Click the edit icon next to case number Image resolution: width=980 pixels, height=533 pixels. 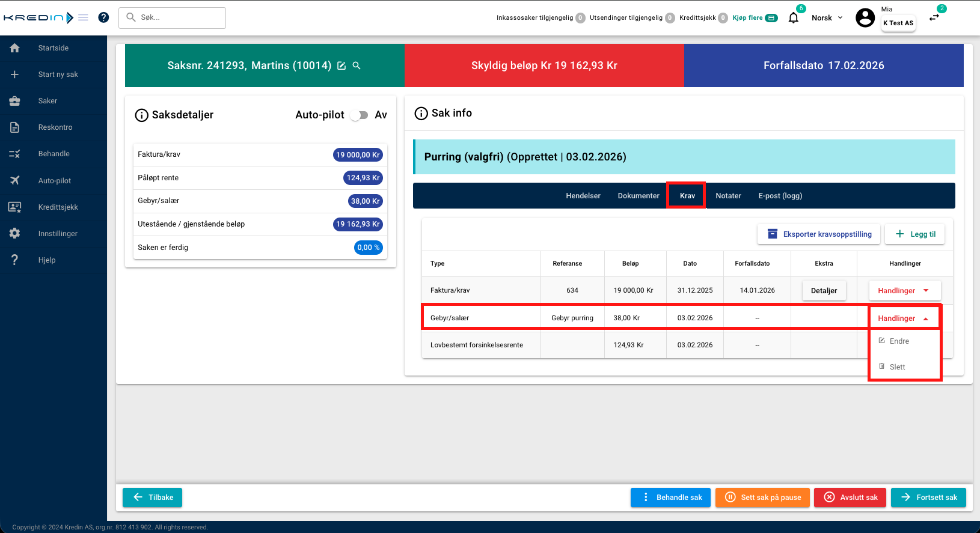(x=341, y=66)
